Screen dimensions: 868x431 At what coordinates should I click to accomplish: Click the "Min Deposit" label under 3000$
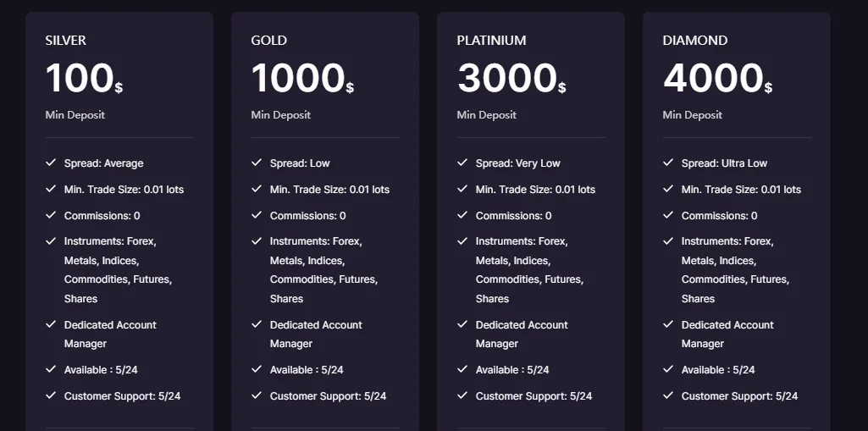click(x=487, y=115)
